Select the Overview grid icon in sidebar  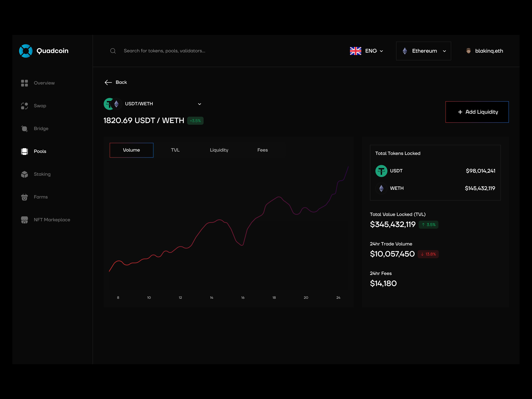pos(24,83)
